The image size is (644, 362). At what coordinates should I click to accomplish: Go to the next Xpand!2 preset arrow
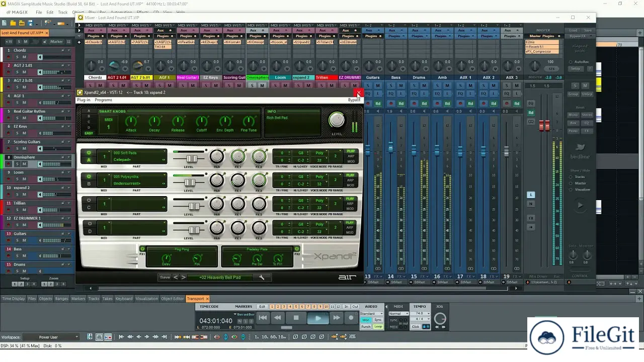pos(183,277)
